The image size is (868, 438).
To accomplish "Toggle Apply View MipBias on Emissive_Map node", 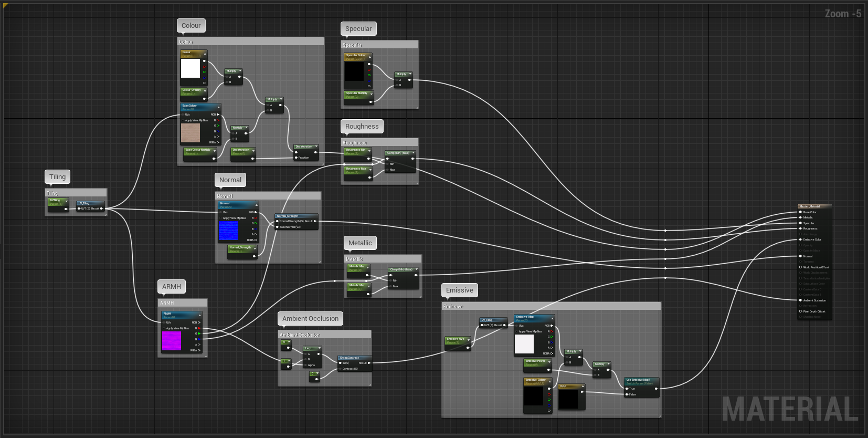I will [516, 331].
